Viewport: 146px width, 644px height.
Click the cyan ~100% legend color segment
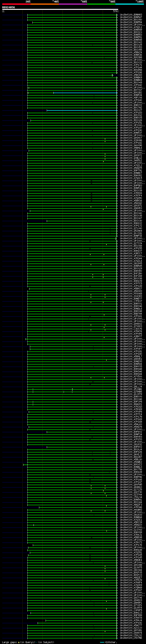point(130,4)
